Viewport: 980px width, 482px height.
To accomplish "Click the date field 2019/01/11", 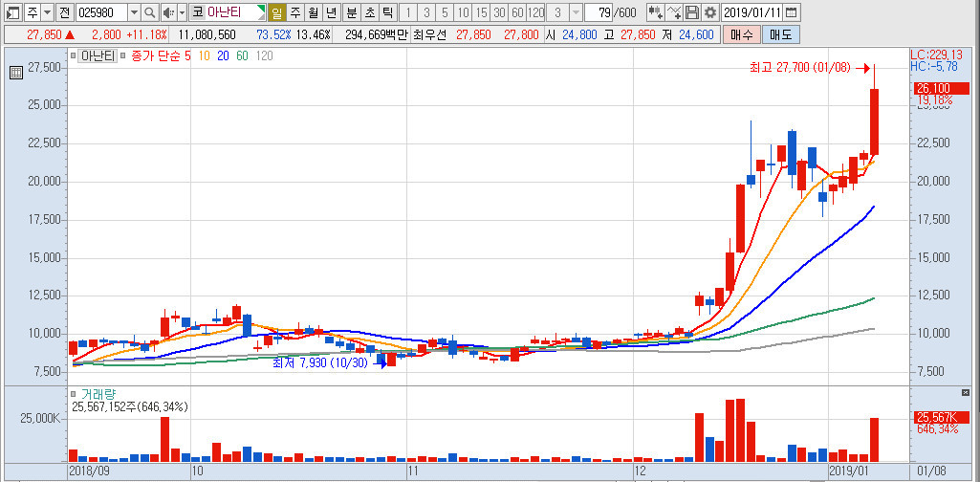I will pyautogui.click(x=752, y=11).
